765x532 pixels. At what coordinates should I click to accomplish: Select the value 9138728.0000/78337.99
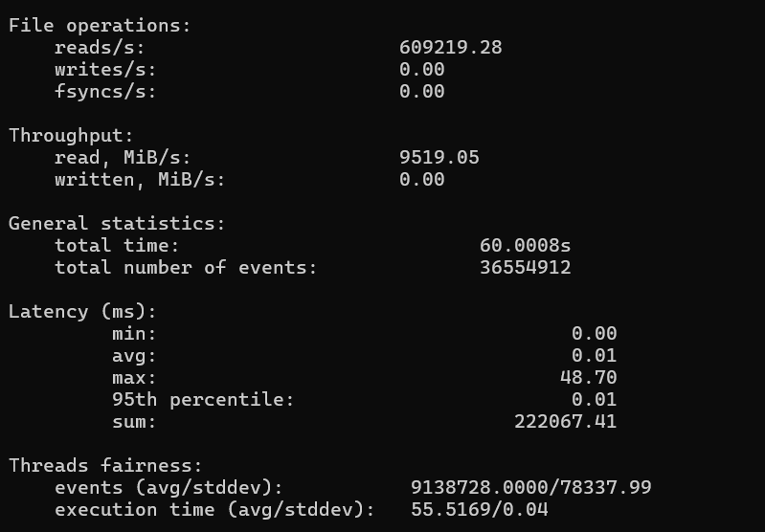(x=530, y=487)
